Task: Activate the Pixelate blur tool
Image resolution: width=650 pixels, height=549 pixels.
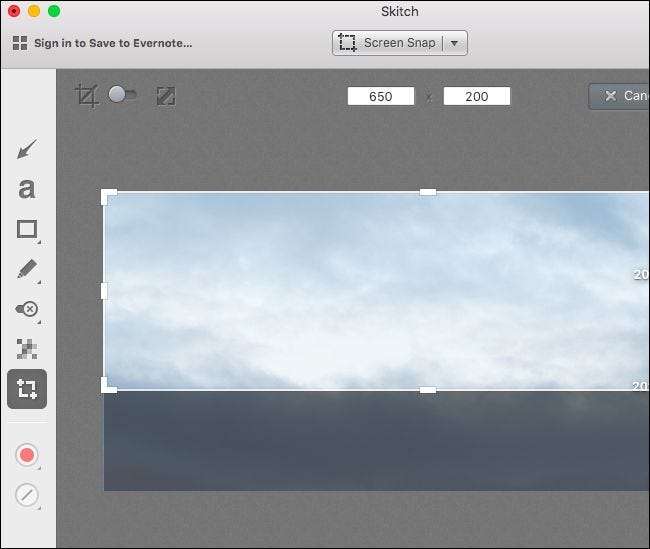Action: pos(27,349)
